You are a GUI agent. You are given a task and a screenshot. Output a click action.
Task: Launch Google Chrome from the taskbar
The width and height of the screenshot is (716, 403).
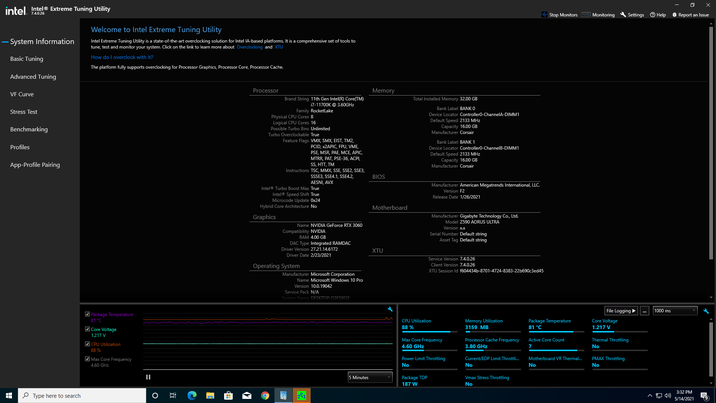point(265,395)
